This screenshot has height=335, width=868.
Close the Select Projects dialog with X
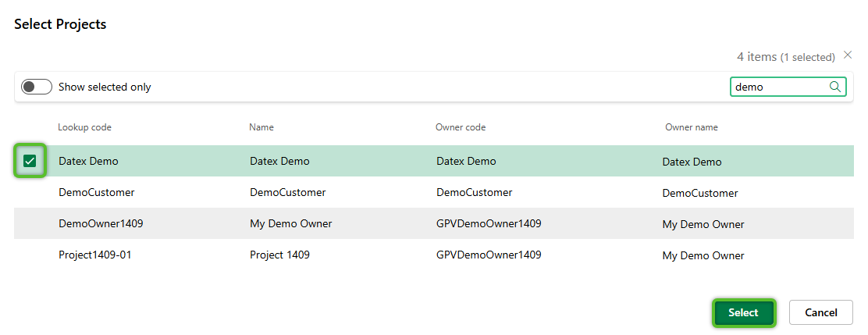click(x=848, y=55)
